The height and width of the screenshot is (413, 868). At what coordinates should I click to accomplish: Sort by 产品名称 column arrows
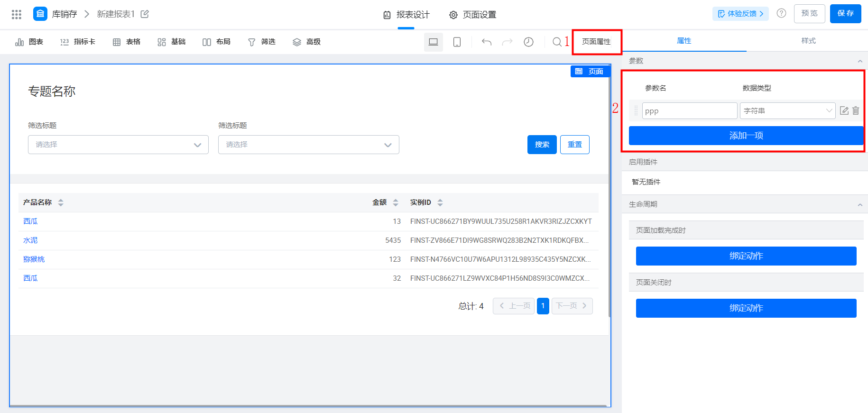click(61, 202)
